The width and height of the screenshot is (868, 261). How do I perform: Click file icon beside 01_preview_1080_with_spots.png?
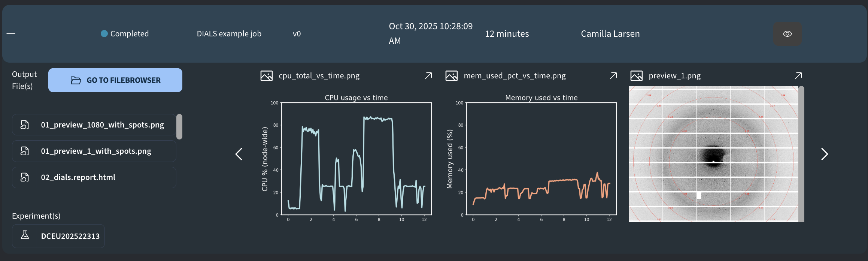click(25, 125)
